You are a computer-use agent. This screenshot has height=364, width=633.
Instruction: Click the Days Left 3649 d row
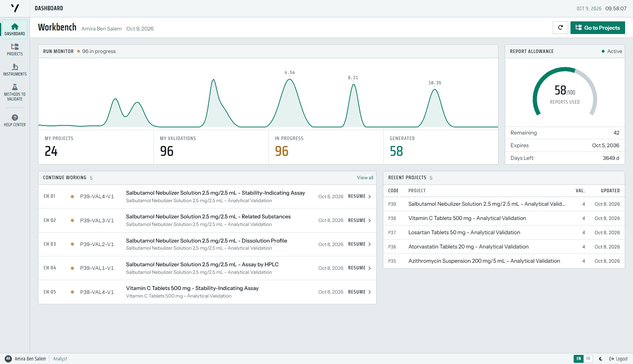(x=565, y=158)
